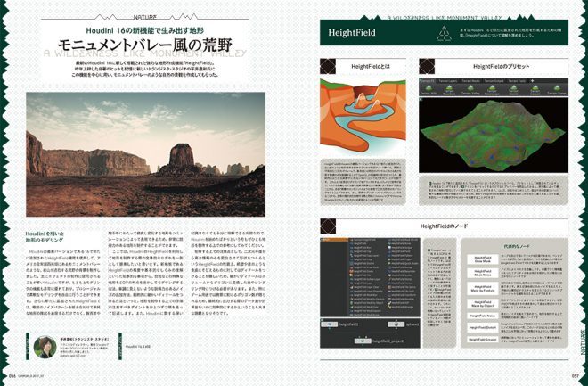Pick HeightField Project in the node list
Image resolution: width=588 pixels, height=386 pixels.
[401, 259]
